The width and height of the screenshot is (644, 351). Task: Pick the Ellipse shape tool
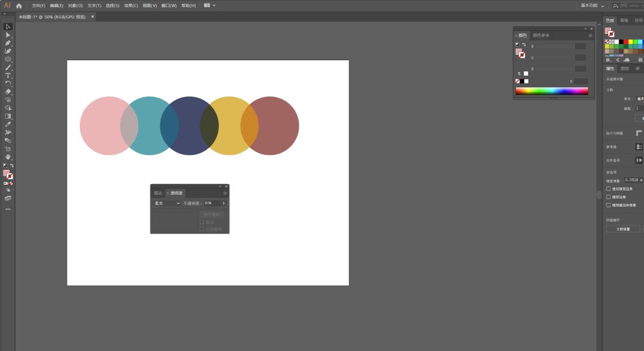pyautogui.click(x=8, y=59)
